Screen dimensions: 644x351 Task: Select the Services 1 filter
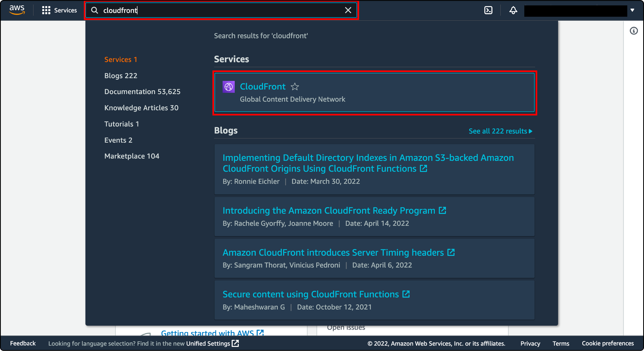click(121, 59)
